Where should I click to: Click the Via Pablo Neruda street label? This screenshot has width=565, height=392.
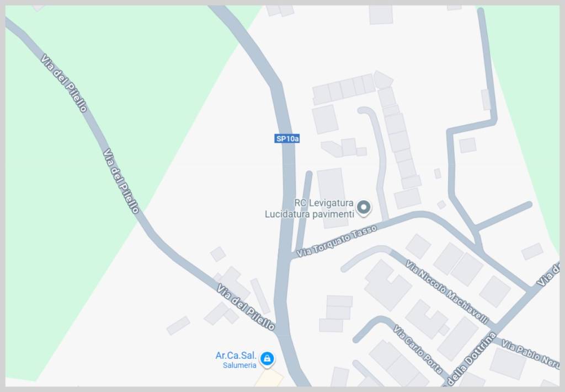tap(530, 354)
